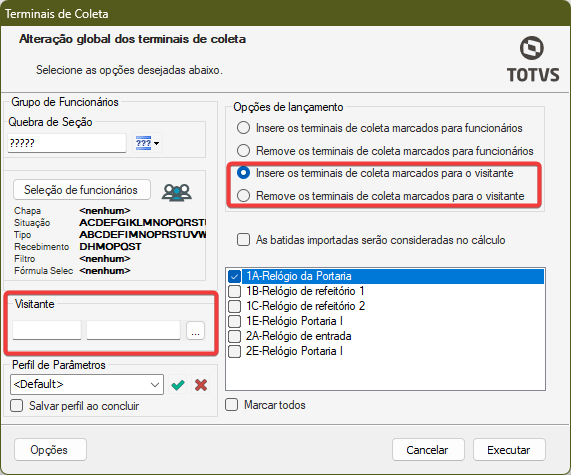Click the red X delete profile icon
The width and height of the screenshot is (571, 475).
coord(201,385)
